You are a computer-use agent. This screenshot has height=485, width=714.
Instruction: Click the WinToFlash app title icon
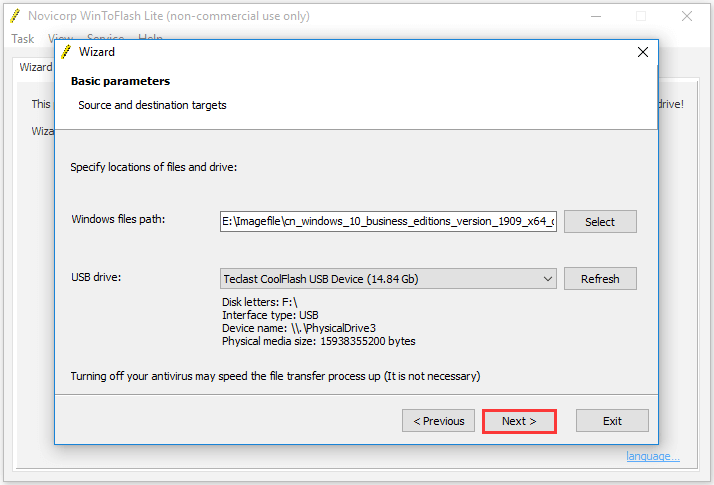coord(15,16)
